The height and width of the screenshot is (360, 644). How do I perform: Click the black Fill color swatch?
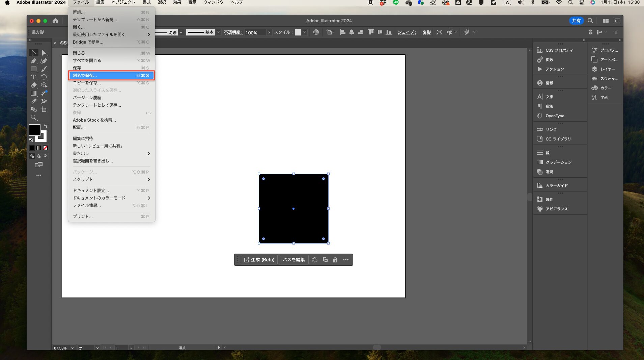tap(35, 130)
